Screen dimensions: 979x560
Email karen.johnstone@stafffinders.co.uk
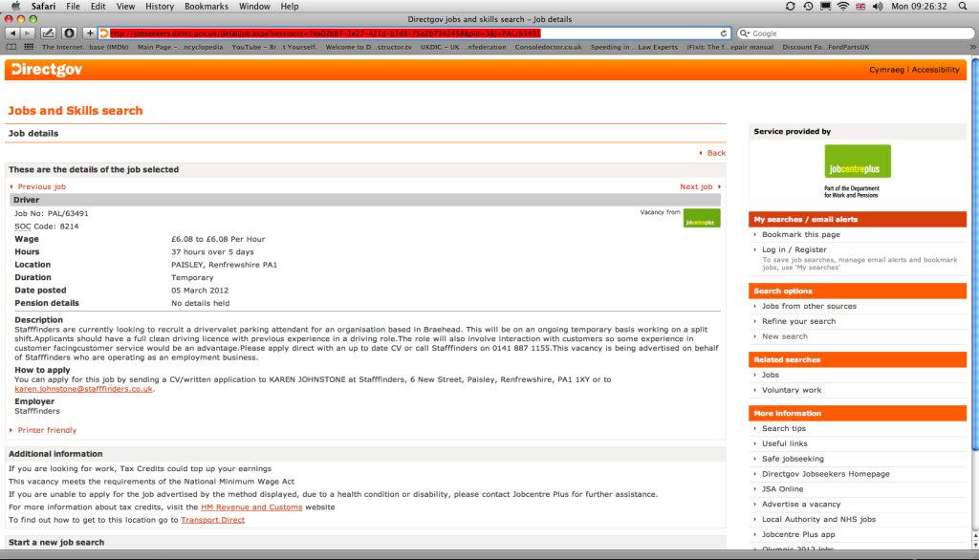coord(84,389)
